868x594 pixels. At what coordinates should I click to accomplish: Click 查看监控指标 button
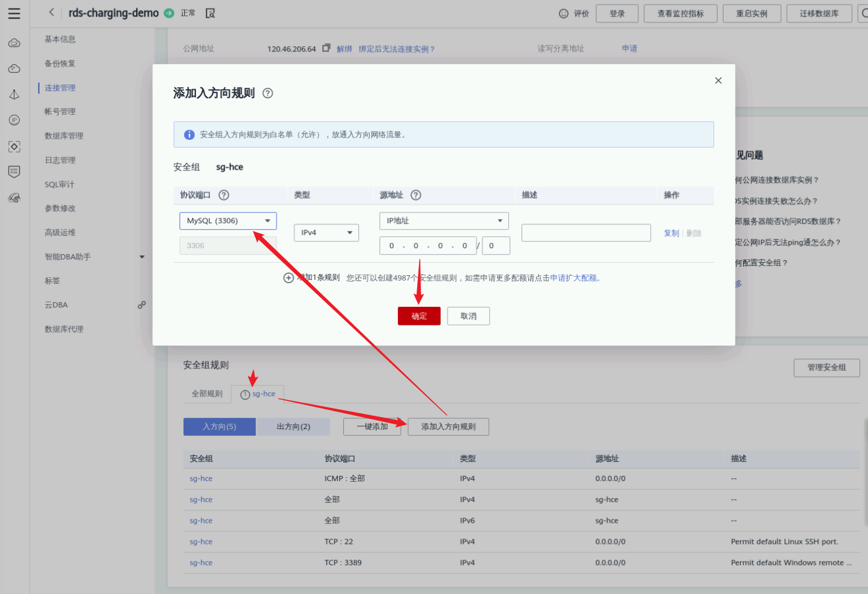681,13
